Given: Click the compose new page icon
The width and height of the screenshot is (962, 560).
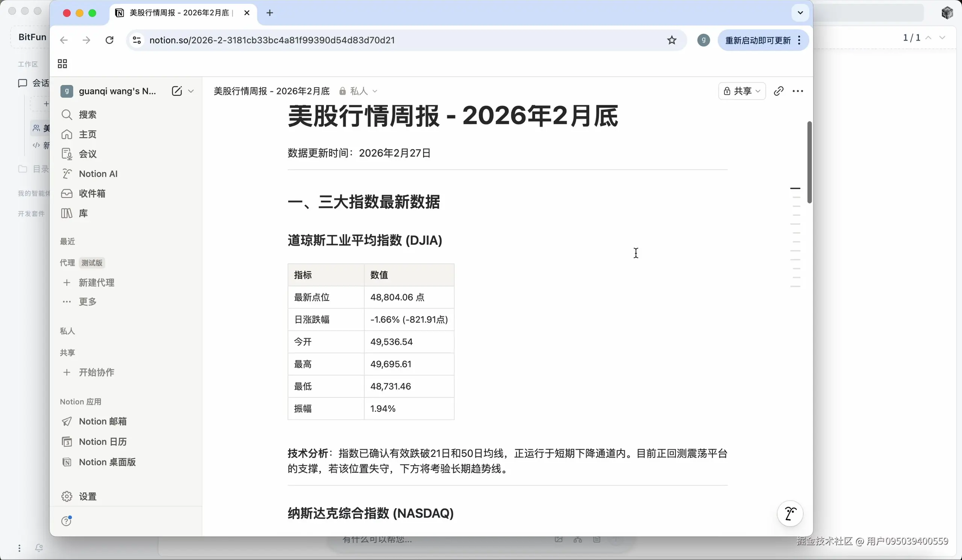Looking at the screenshot, I should (x=177, y=91).
